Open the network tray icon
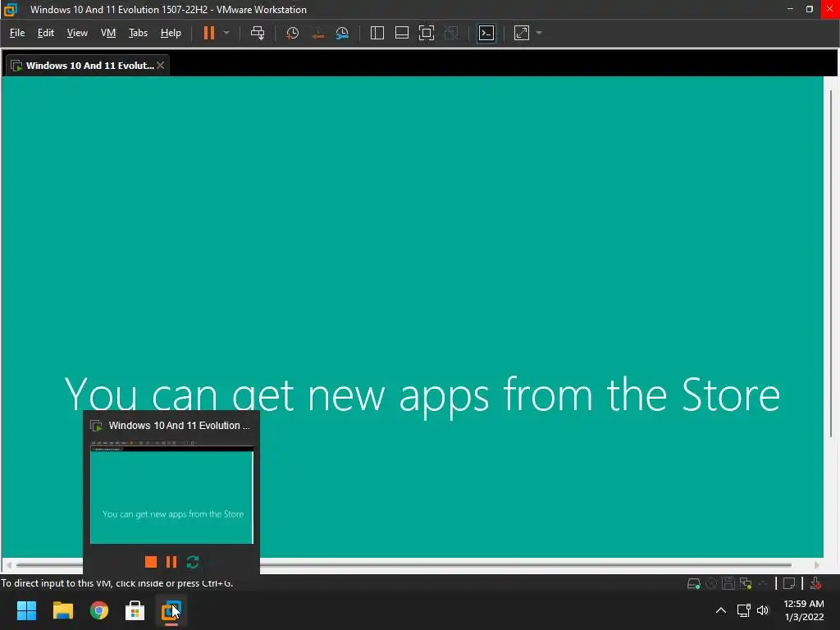Viewport: 840px width, 630px height. tap(743, 610)
